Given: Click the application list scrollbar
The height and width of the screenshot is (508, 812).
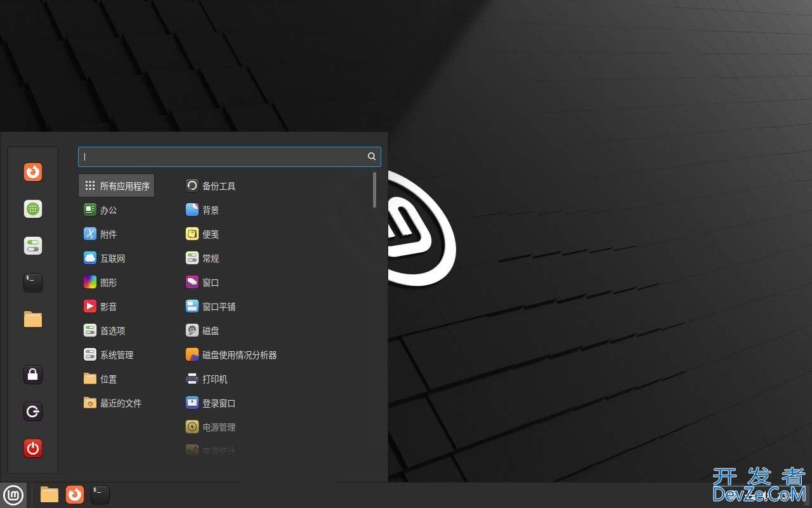Looking at the screenshot, I should (375, 189).
